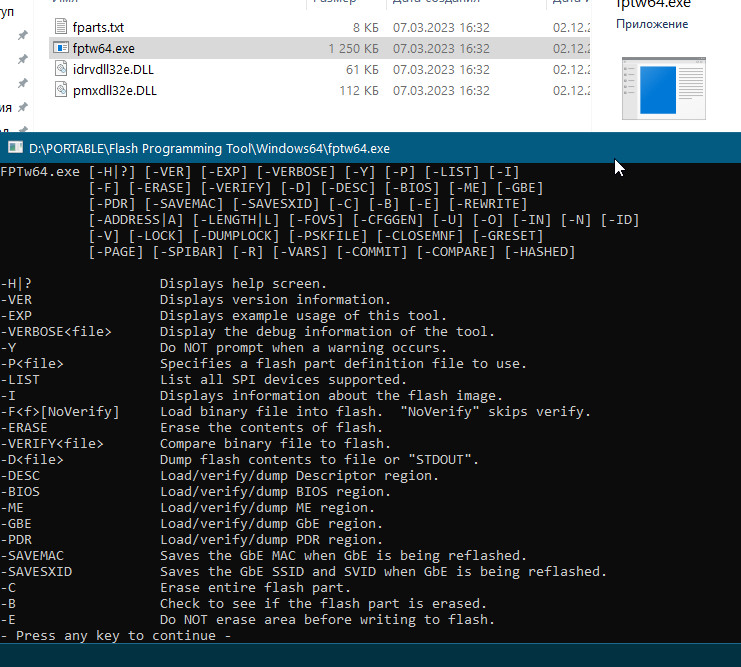Click the fptw64.exe application icon
The height and width of the screenshot is (667, 741).
(60, 48)
